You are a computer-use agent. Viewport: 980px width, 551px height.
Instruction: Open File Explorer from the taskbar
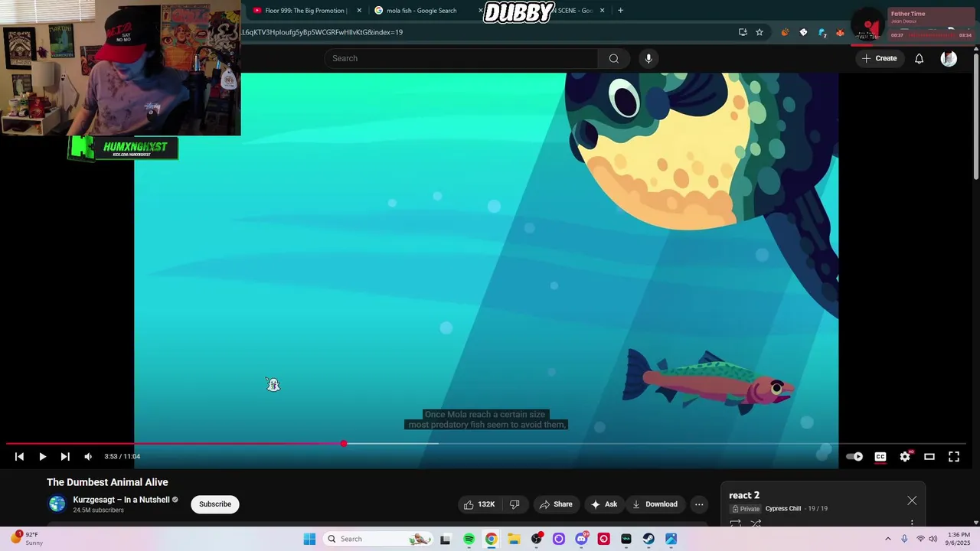click(513, 539)
